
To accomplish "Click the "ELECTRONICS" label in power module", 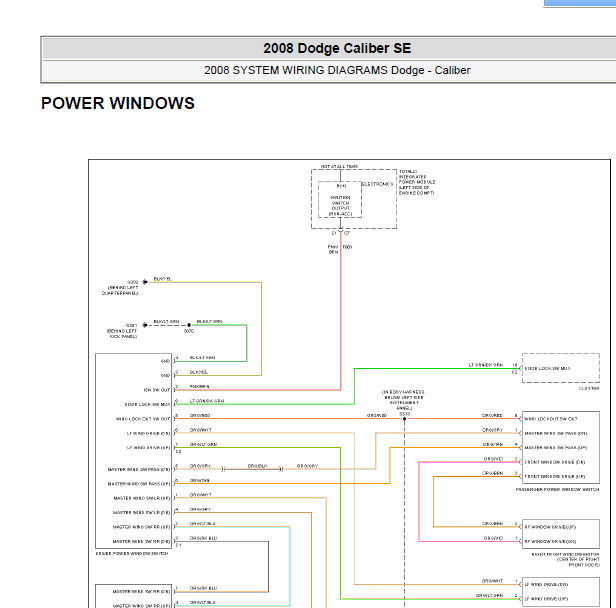I will coord(377,184).
